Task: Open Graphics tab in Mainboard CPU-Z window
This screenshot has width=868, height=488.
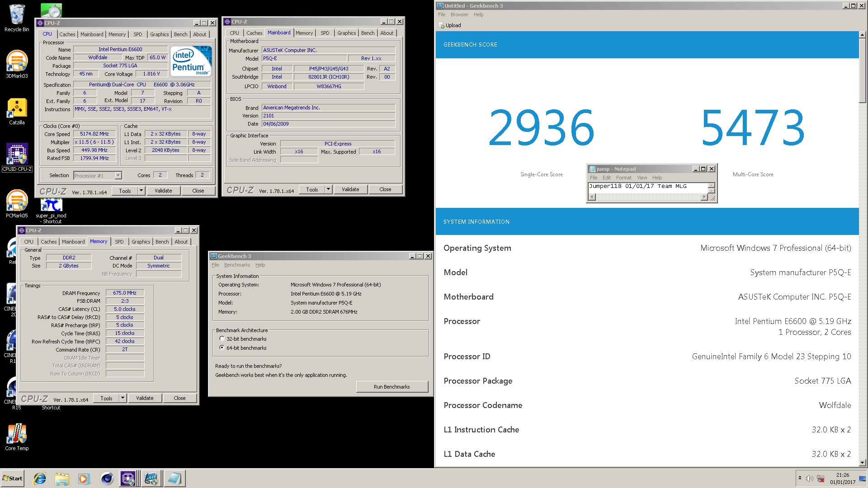Action: coord(347,33)
